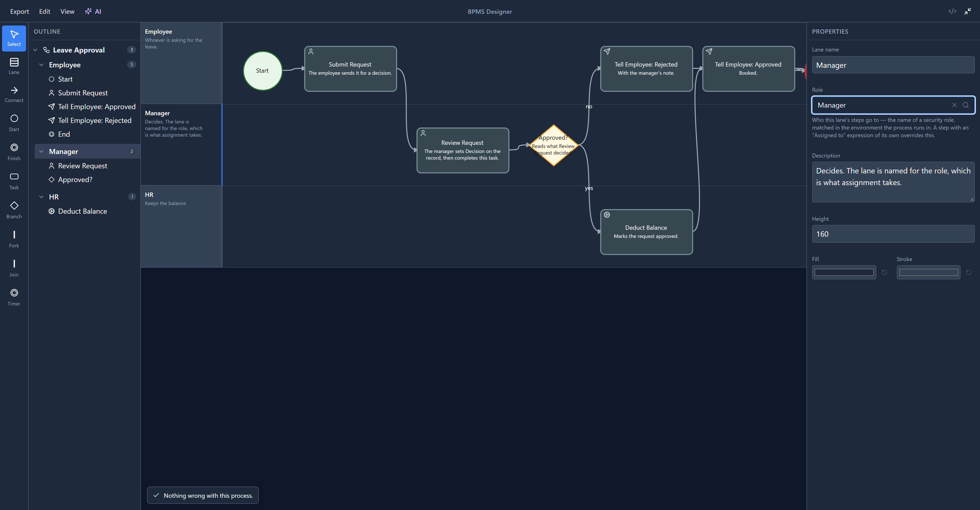
Task: Select Submit Request in the outline
Action: click(82, 93)
